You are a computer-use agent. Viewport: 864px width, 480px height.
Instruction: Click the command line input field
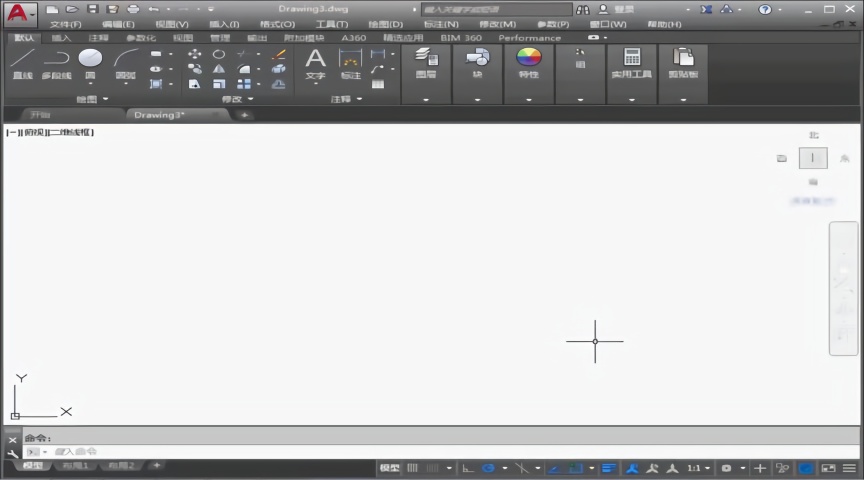pyautogui.click(x=441, y=452)
